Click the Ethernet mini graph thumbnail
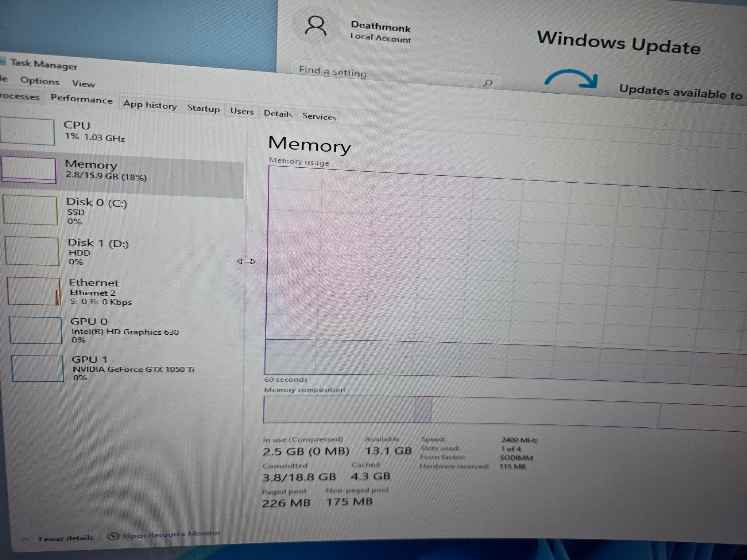 click(34, 291)
